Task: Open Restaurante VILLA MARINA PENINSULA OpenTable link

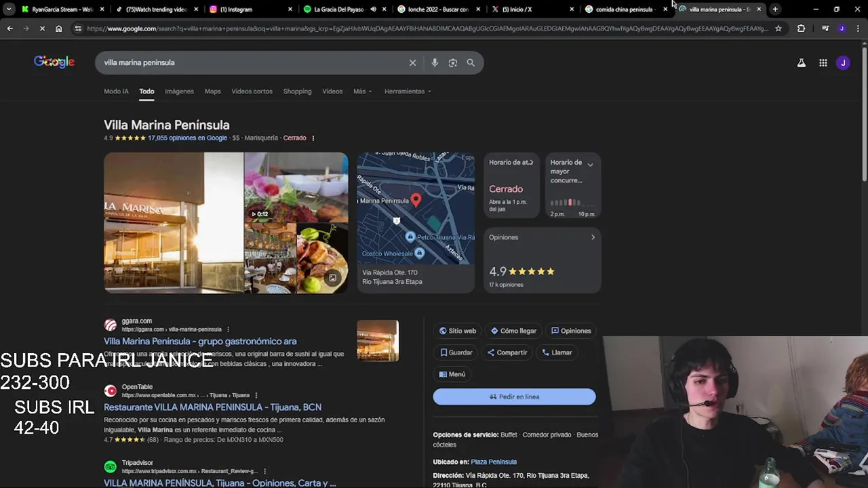Action: coord(212,407)
